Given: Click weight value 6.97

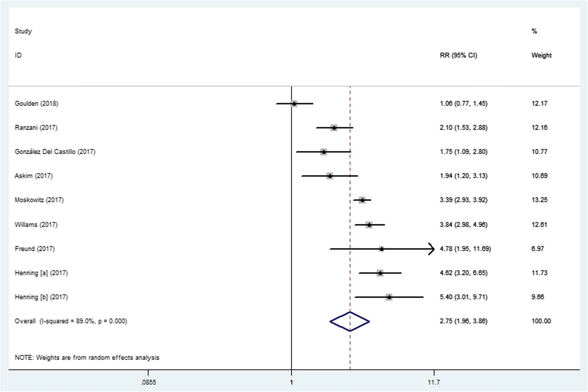Looking at the screenshot, I should tap(538, 249).
